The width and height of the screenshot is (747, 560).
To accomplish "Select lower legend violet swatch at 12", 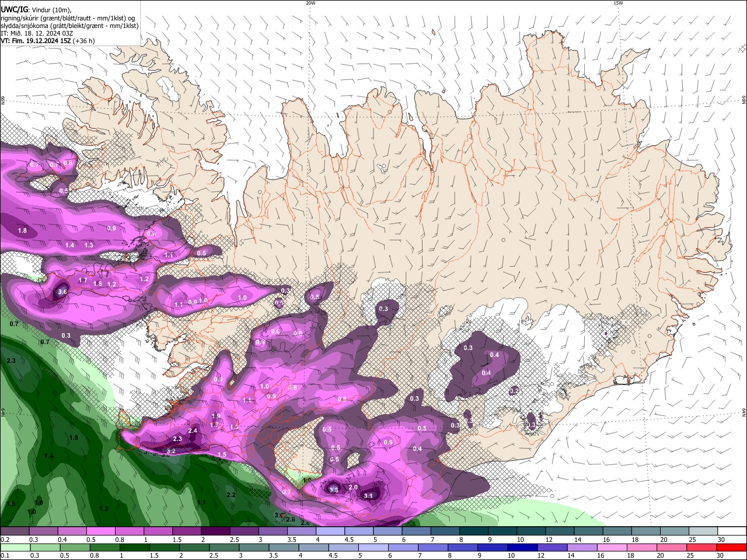I will (x=551, y=547).
